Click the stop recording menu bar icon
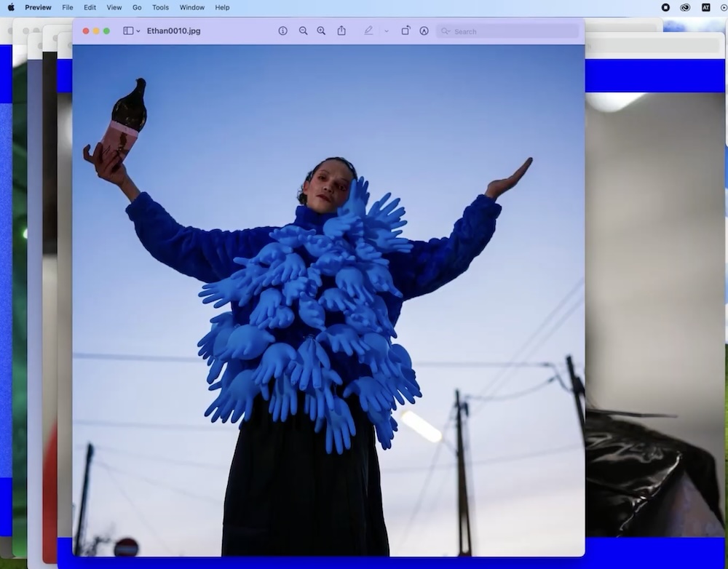Viewport: 728px width, 569px height. pyautogui.click(x=665, y=7)
